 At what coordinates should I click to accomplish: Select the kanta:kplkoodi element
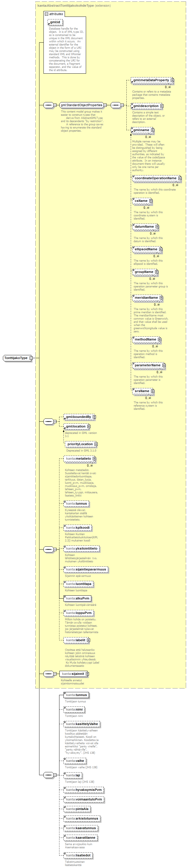[x=78, y=528]
